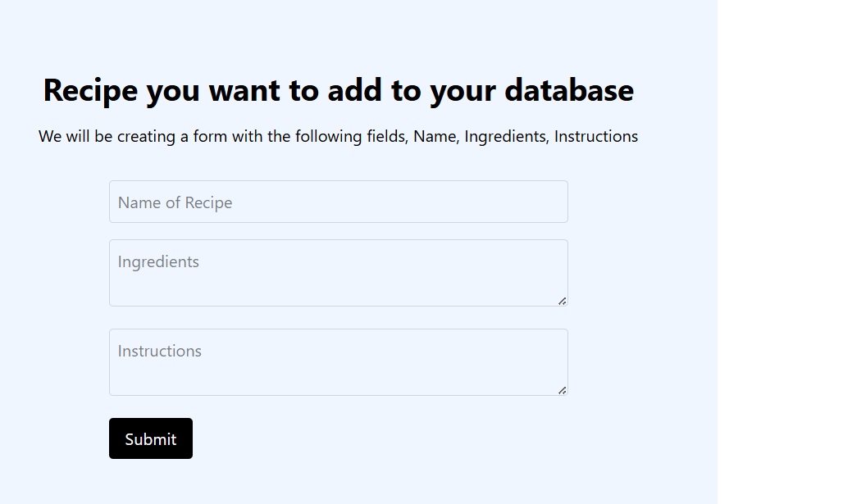This screenshot has width=852, height=504.
Task: Focus the Instructions text area
Action: pos(338,369)
